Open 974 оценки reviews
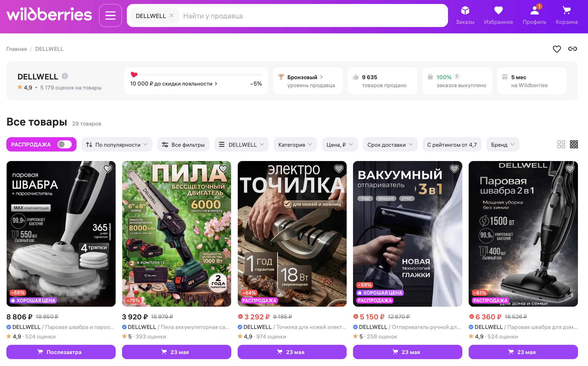The width and height of the screenshot is (588, 366). coord(271,337)
